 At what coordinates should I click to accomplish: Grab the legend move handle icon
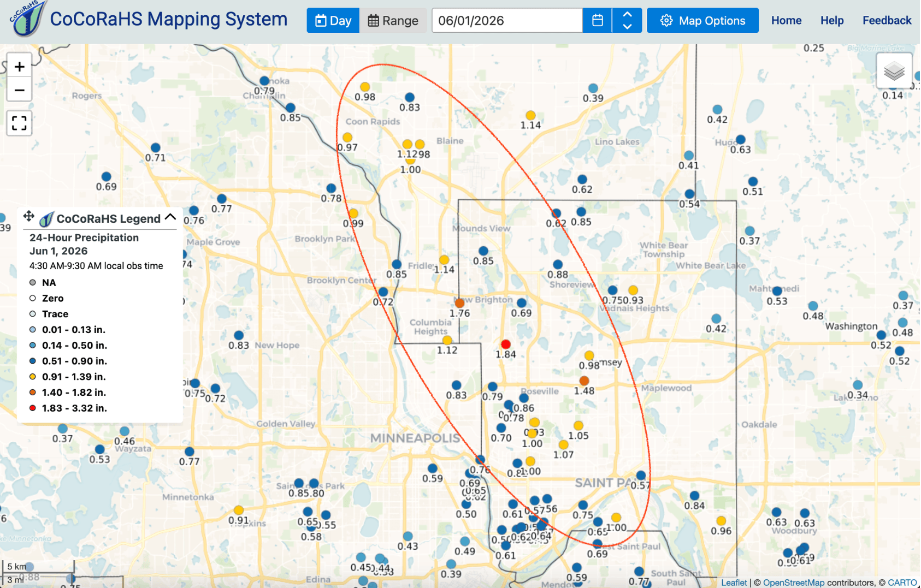28,217
